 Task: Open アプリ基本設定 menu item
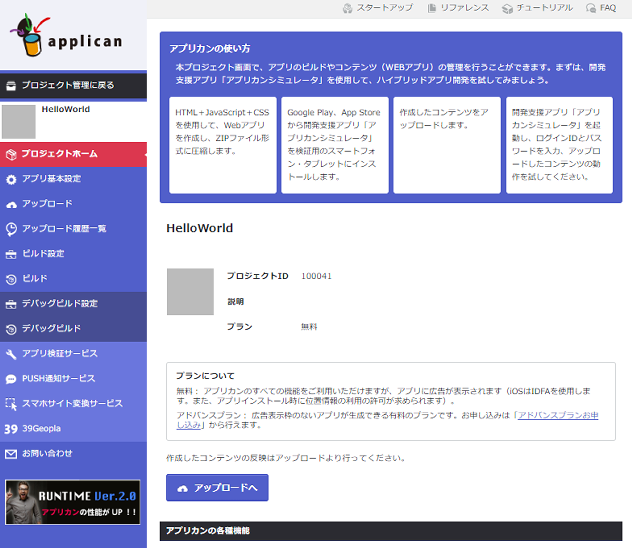pyautogui.click(x=73, y=179)
